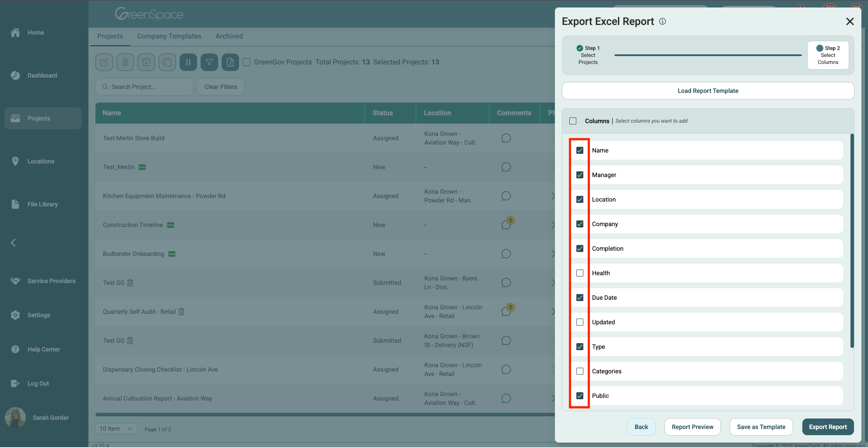
Task: Click the columns list vertical scrollbar
Action: tap(852, 241)
